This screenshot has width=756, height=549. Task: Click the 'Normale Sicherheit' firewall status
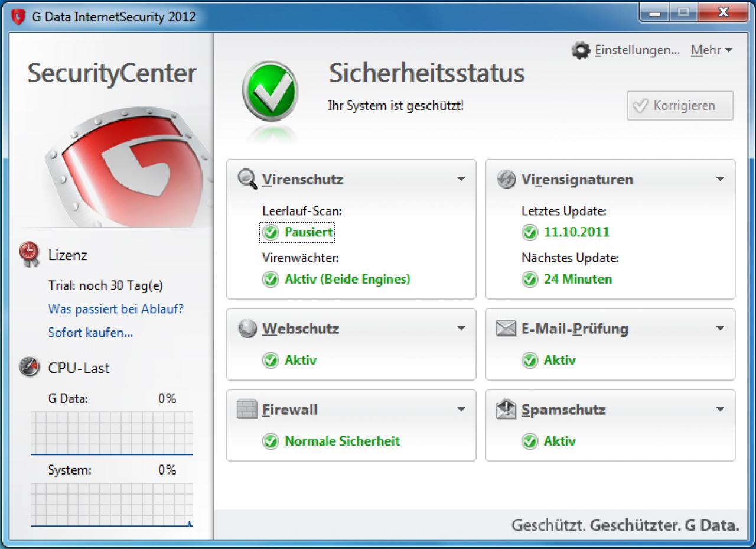click(342, 441)
